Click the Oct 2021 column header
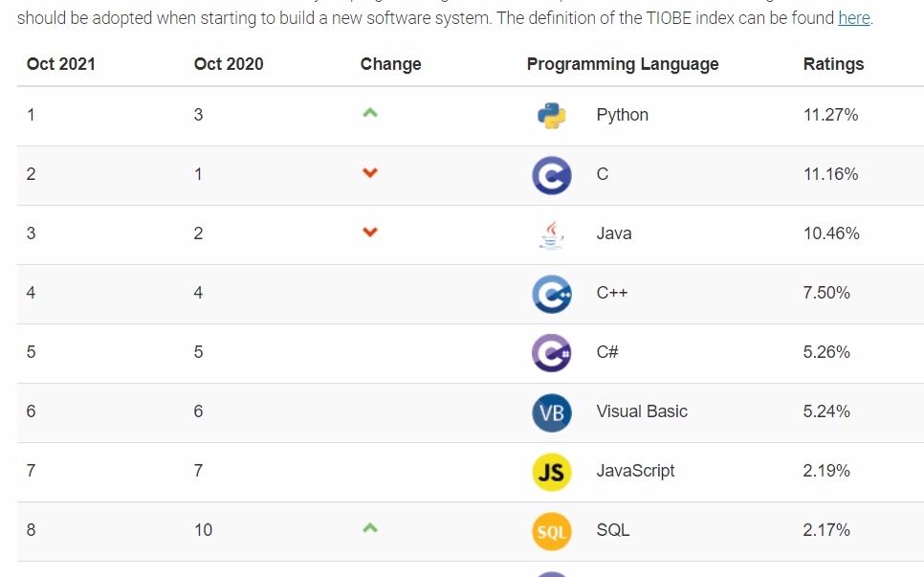This screenshot has height=577, width=924. click(x=61, y=64)
